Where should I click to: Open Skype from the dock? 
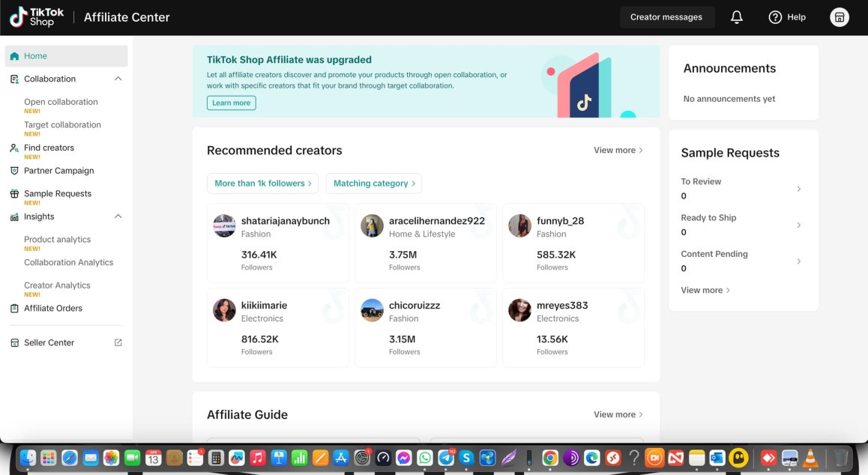pyautogui.click(x=467, y=458)
